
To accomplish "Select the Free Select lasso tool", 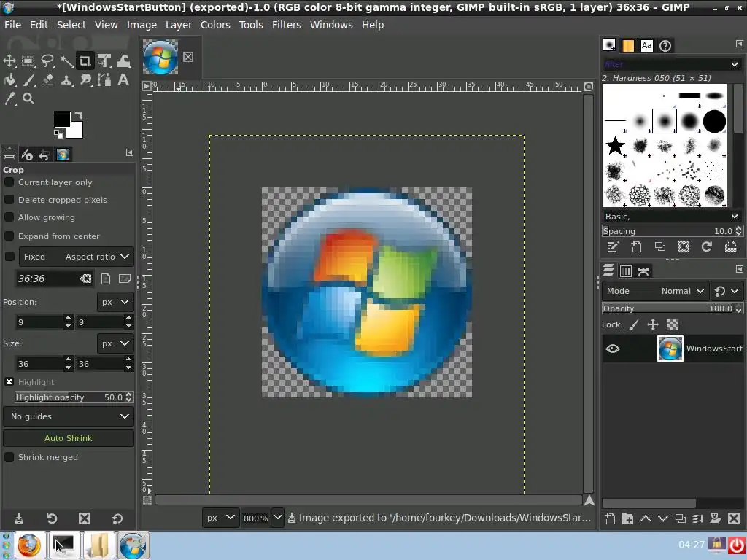I will 47,61.
